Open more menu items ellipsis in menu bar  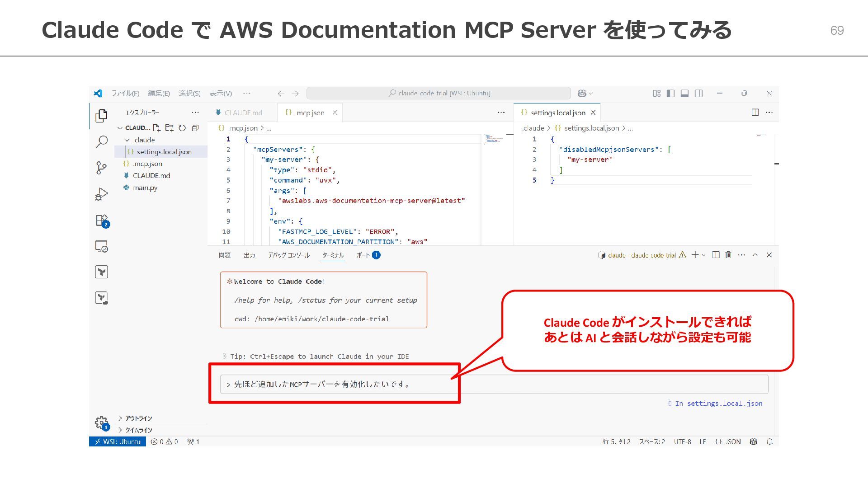(246, 93)
